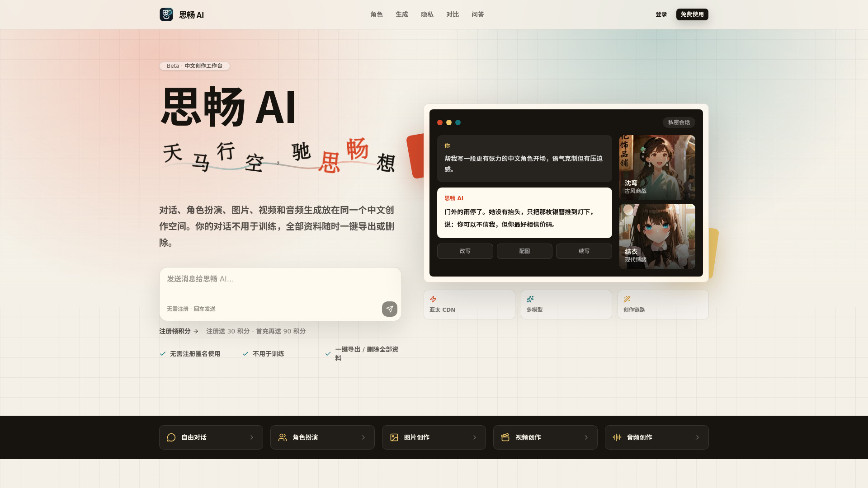Click the waveform icon beside 音频创作
Screen dimensions: 868x488
click(x=617, y=437)
